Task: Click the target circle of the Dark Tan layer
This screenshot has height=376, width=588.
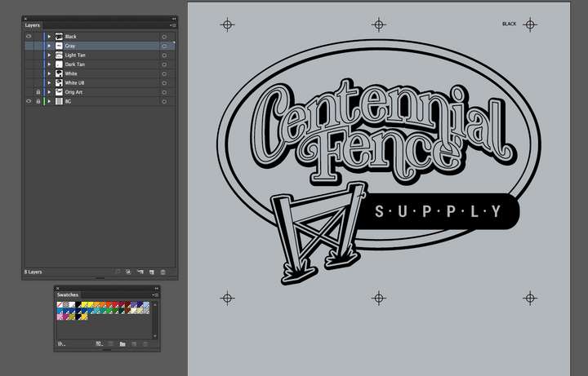Action: pyautogui.click(x=164, y=64)
